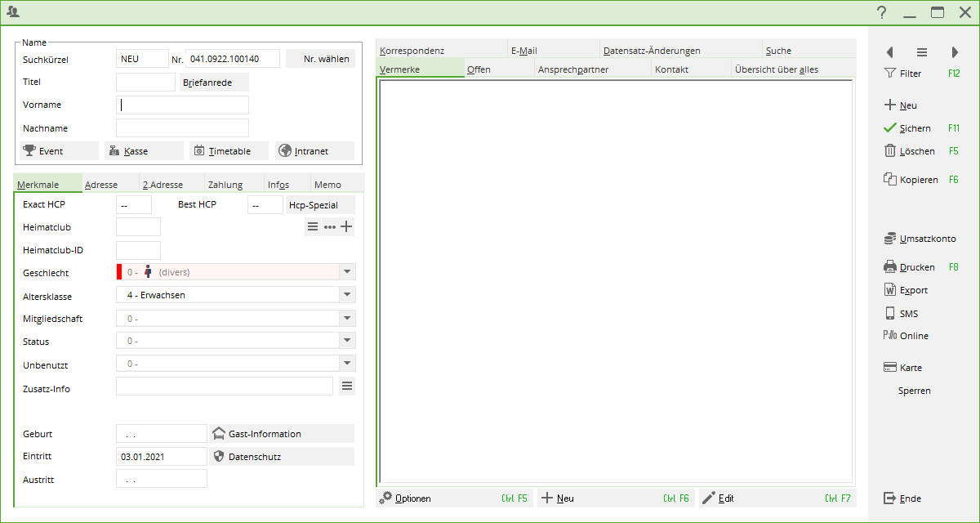
Task: Open the Kasse cash register
Action: (143, 151)
